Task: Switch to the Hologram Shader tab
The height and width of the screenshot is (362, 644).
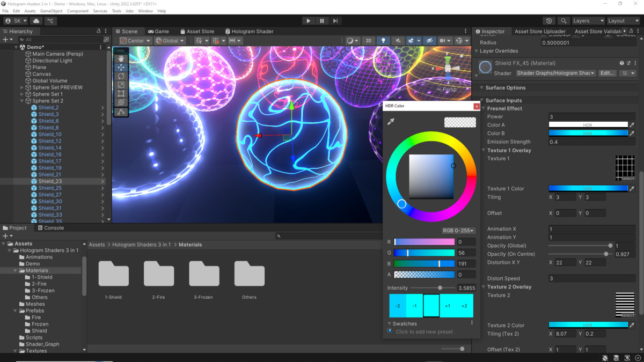Action: 249,31
